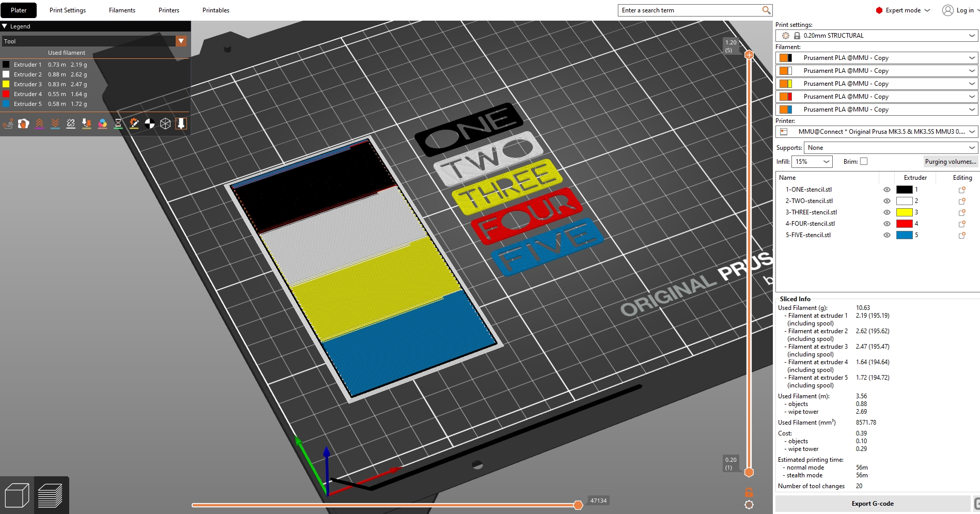Switch to 3D editor view cube
Screen dimensions: 980x514
click(17, 495)
